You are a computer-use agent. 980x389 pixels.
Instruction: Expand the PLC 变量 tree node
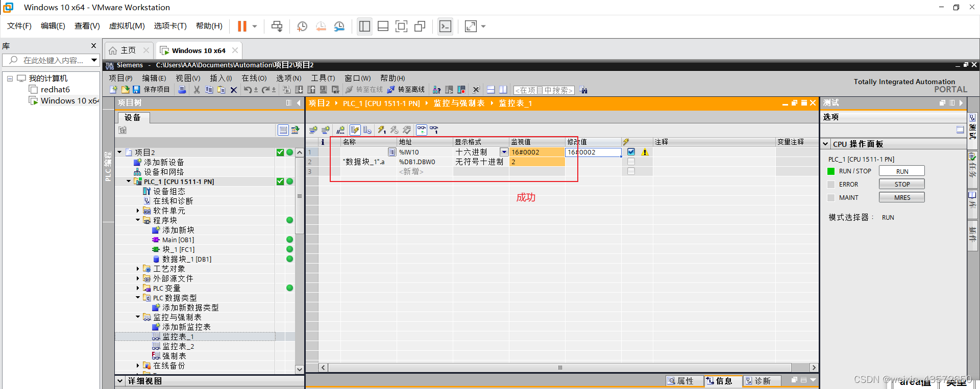138,288
